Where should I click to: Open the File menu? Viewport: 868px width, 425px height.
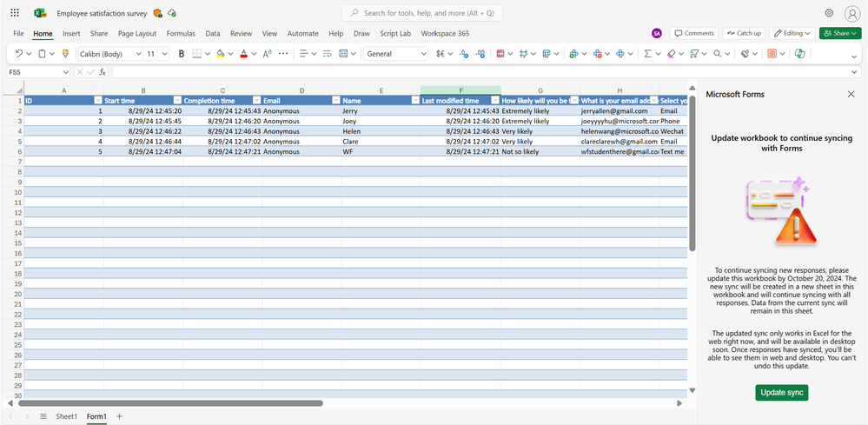pos(18,33)
